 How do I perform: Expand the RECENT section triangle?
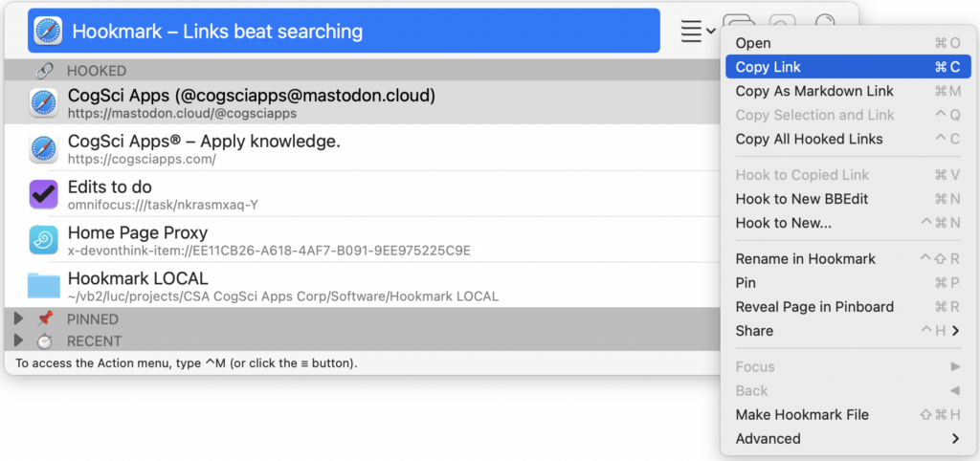(x=18, y=340)
